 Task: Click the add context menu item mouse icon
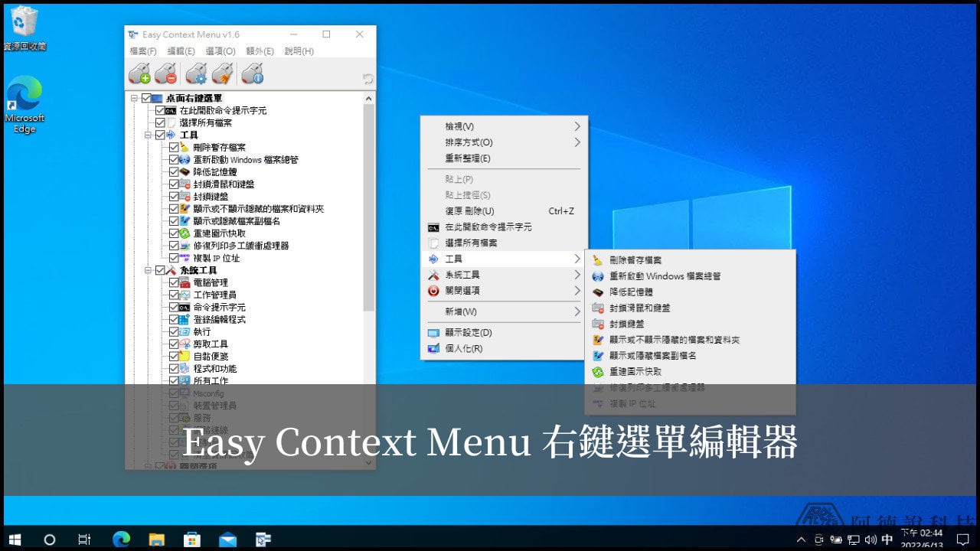click(x=140, y=73)
